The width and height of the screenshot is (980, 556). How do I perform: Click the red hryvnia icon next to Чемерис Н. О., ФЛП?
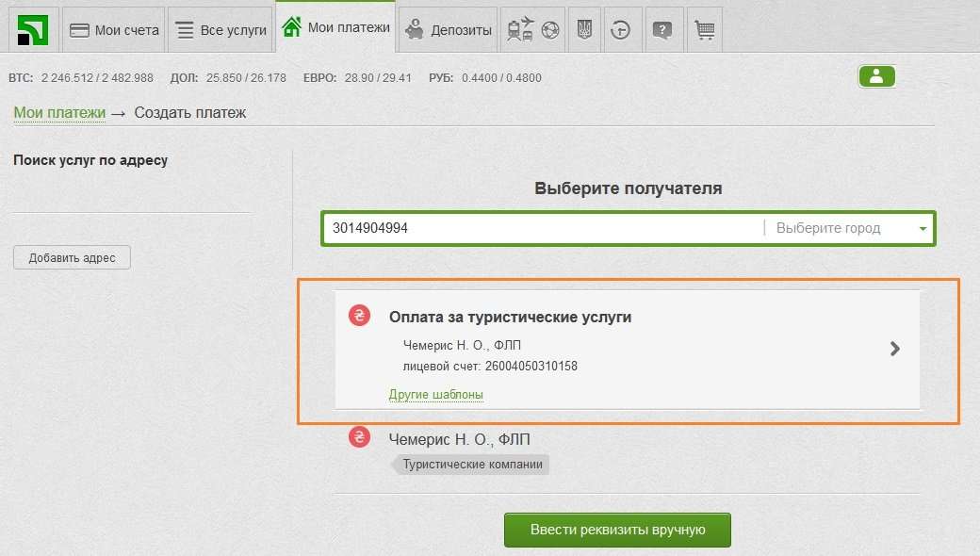359,436
